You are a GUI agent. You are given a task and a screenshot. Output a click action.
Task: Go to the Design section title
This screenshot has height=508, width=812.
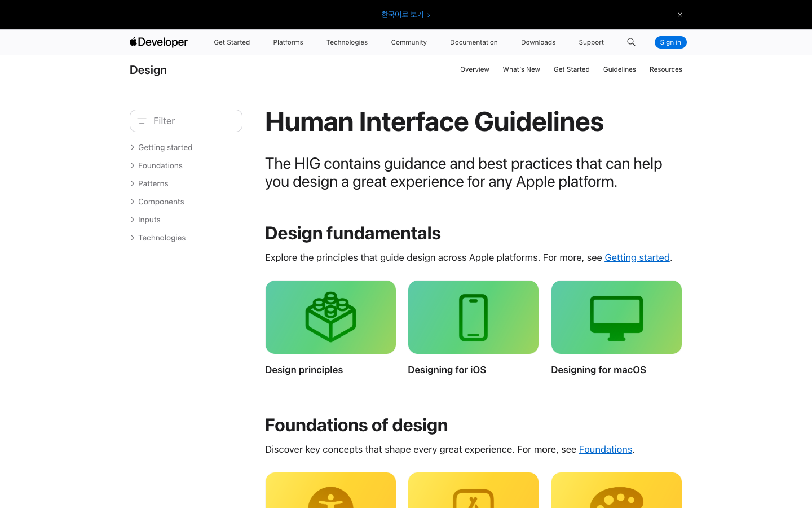pyautogui.click(x=148, y=70)
